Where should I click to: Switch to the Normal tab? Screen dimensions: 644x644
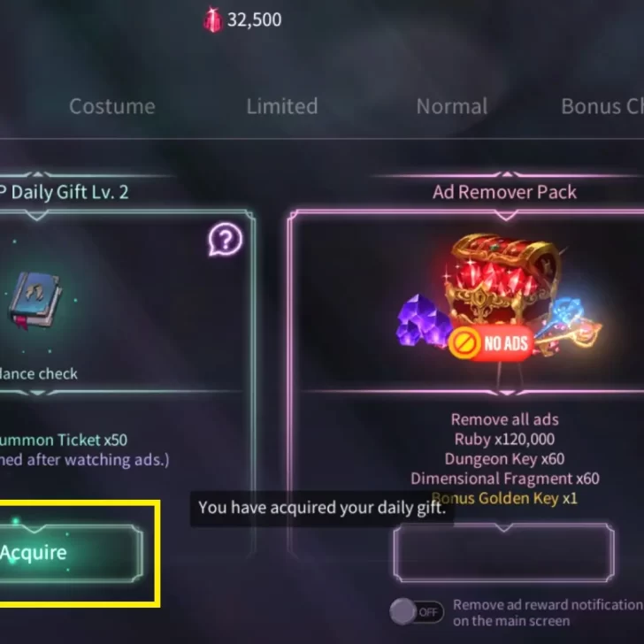tap(452, 106)
